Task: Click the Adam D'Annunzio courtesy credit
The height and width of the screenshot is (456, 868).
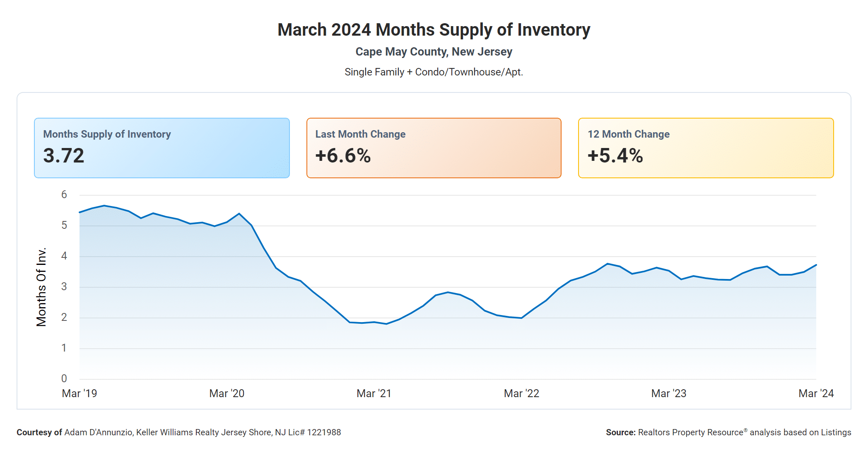Action: point(178,432)
